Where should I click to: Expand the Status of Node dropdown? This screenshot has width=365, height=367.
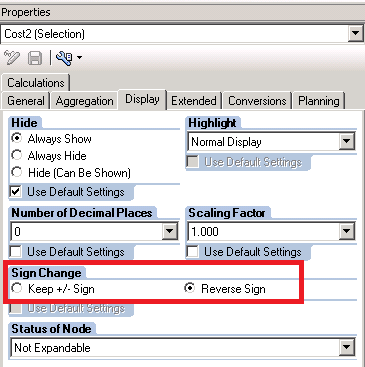point(347,348)
